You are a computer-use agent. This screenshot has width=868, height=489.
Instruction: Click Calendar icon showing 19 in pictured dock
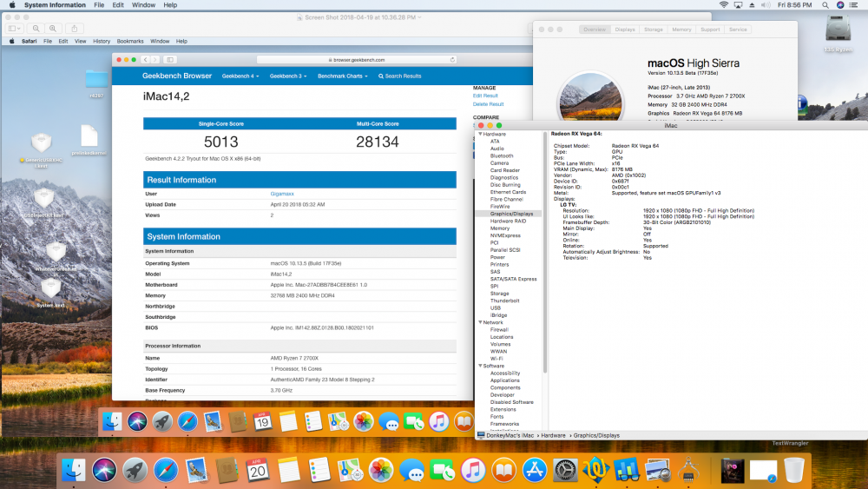pyautogui.click(x=262, y=422)
